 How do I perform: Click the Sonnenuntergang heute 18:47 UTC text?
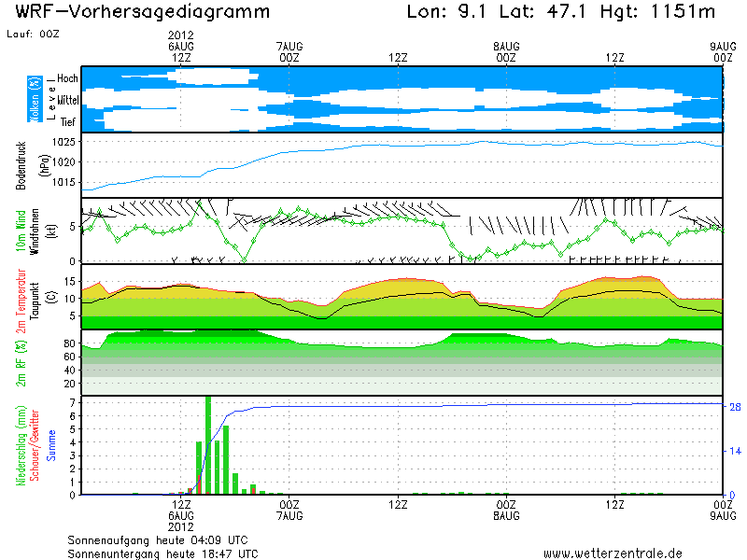coord(162,553)
